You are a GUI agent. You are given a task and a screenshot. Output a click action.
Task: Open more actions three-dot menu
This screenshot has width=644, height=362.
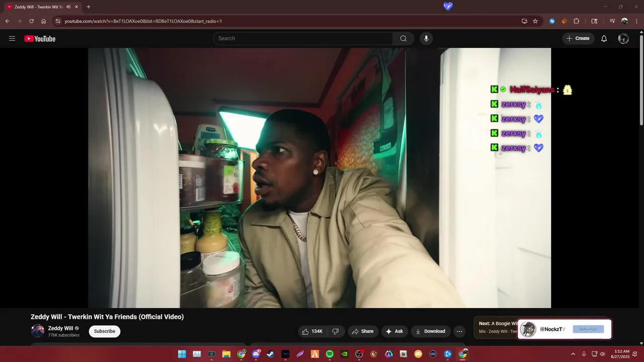(459, 331)
